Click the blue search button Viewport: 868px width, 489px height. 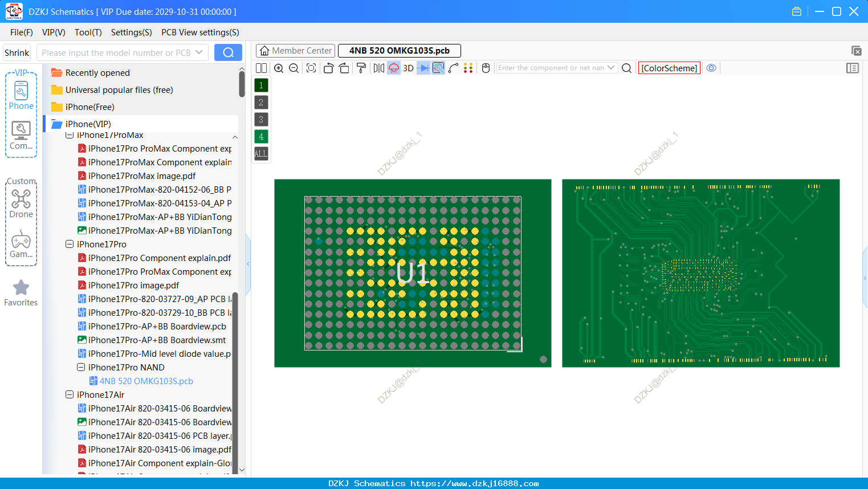point(228,52)
